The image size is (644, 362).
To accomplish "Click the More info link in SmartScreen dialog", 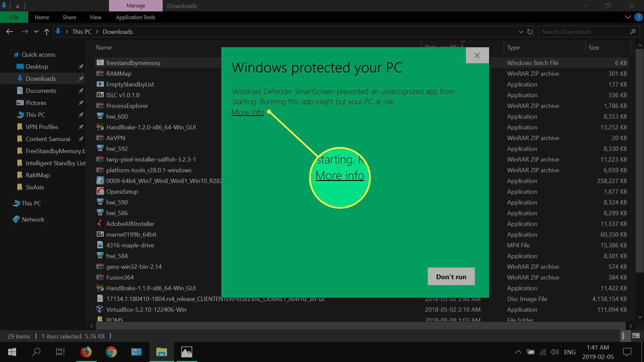I will (x=248, y=112).
